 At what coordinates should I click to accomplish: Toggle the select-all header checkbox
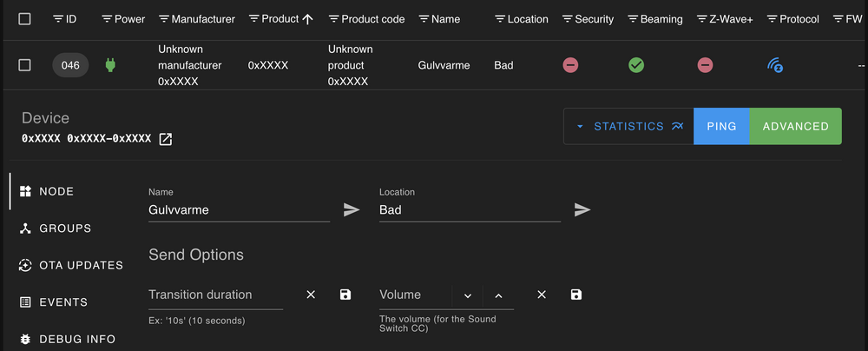(24, 18)
